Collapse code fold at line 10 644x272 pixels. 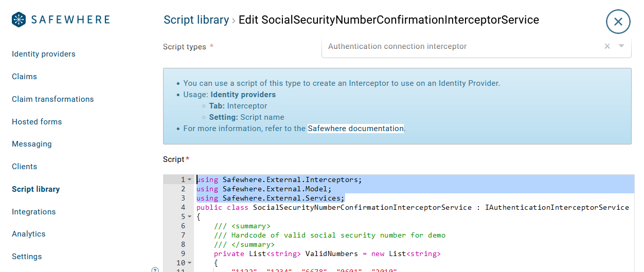[x=190, y=263]
